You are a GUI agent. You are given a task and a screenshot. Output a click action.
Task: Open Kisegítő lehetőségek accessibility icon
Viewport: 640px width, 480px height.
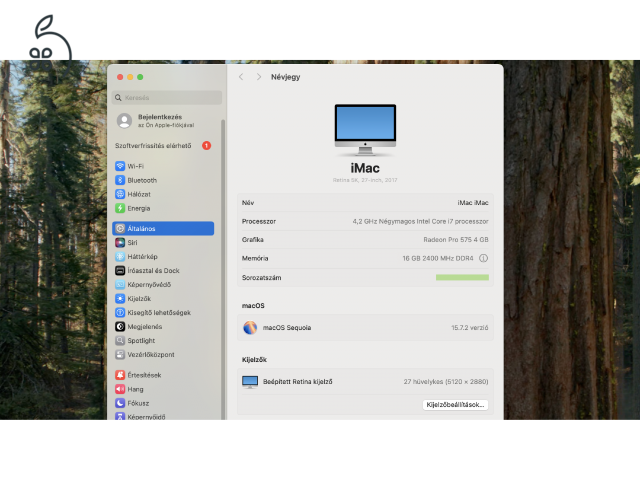120,313
